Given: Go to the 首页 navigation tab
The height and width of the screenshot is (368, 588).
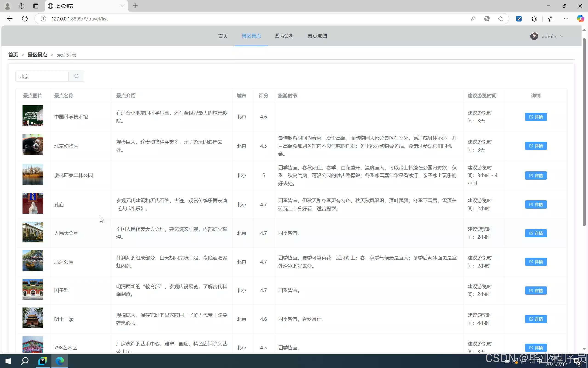Looking at the screenshot, I should [223, 36].
